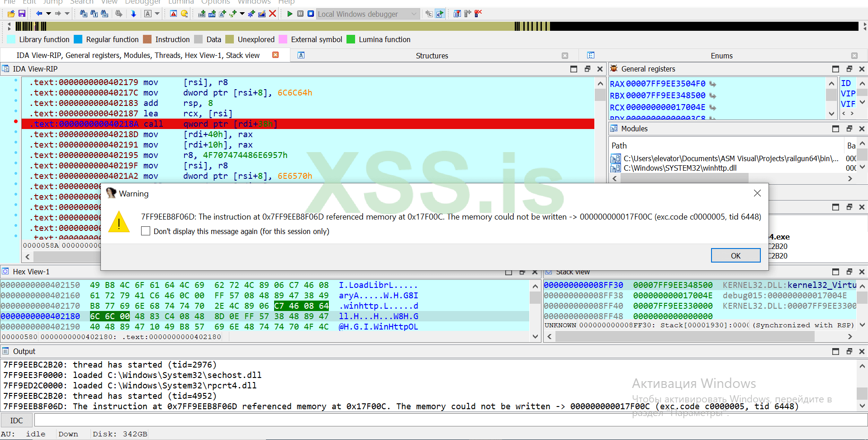This screenshot has height=440, width=868.
Task: Toggle the VIF flag in registers panel
Action: 848,104
